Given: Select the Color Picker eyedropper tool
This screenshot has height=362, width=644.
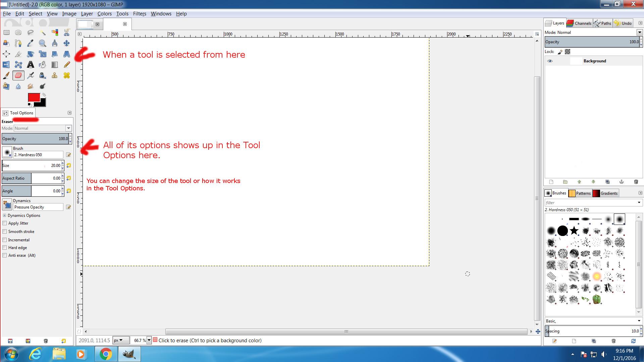Looking at the screenshot, I should click(31, 43).
